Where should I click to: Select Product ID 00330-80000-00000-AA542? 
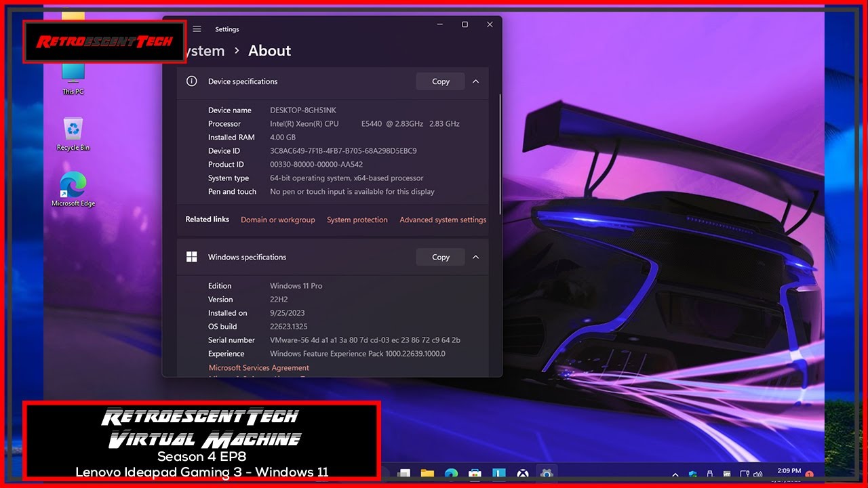point(316,164)
